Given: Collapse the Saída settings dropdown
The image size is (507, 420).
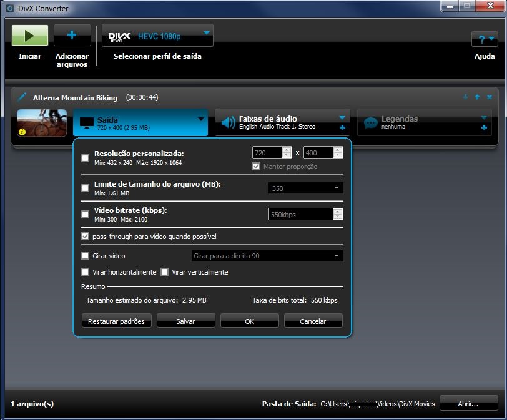Looking at the screenshot, I should [201, 119].
